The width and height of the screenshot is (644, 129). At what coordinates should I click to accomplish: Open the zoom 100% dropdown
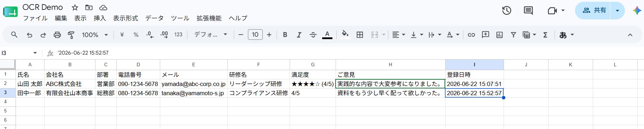[x=95, y=35]
